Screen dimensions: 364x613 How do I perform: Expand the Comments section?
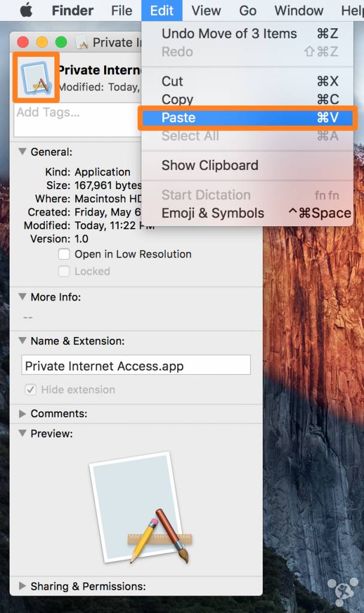(x=22, y=414)
